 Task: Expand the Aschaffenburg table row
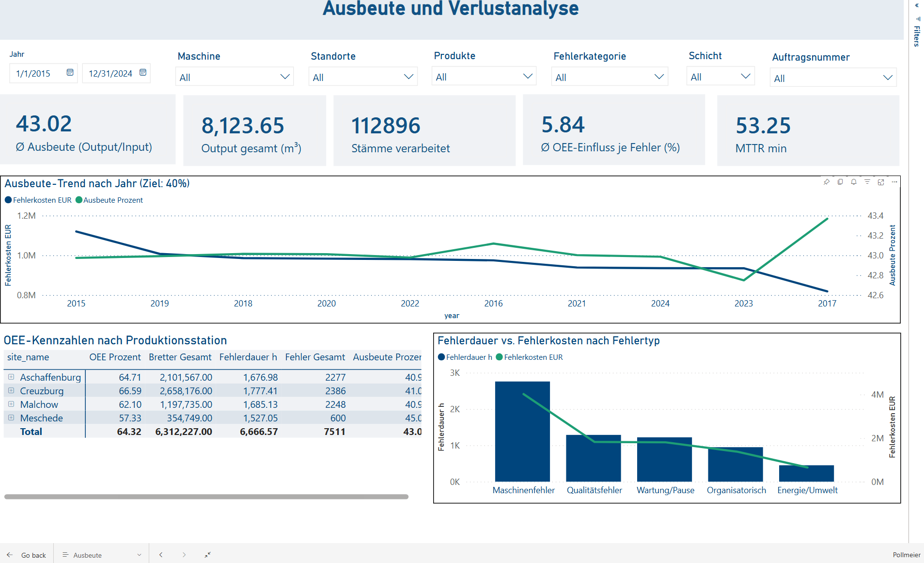[x=11, y=377]
